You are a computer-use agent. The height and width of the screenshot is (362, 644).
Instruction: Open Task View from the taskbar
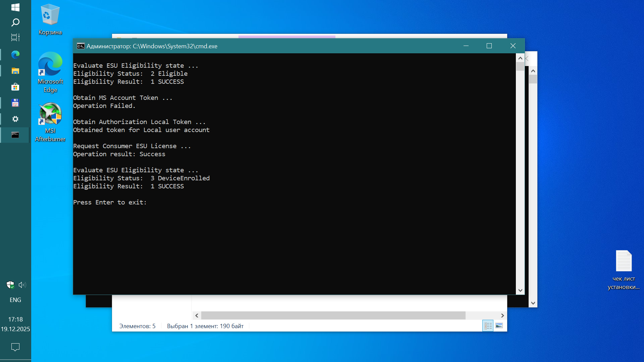tap(15, 38)
